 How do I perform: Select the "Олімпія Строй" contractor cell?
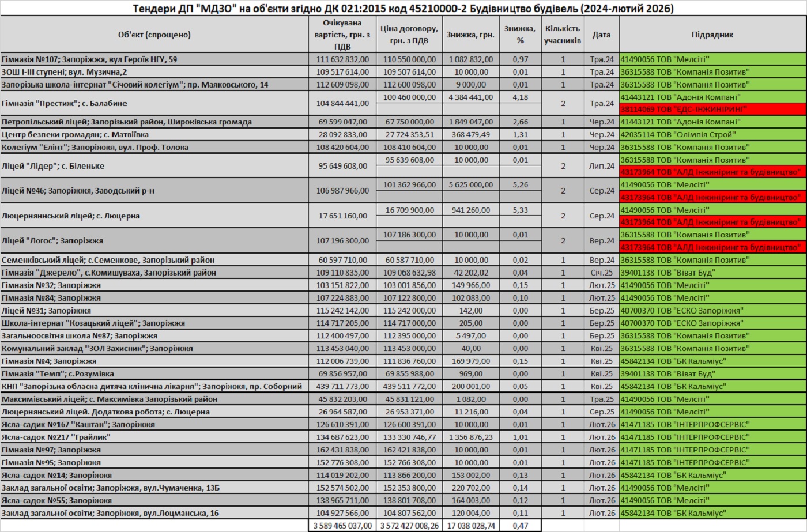712,135
